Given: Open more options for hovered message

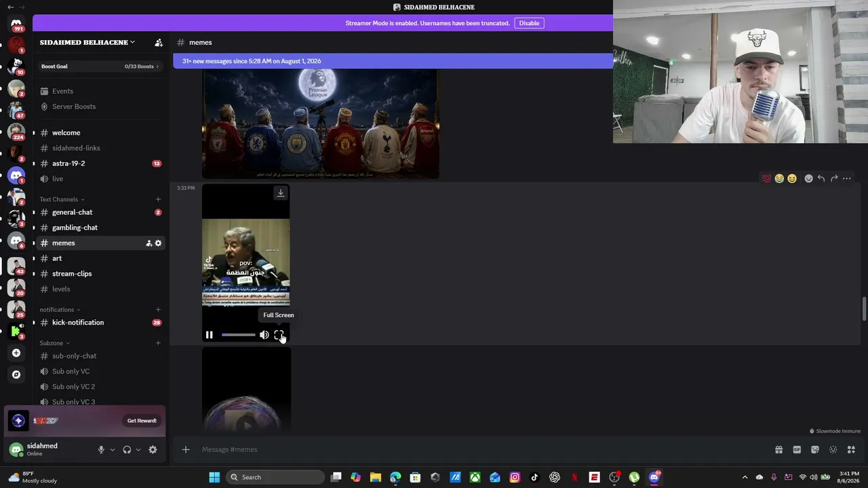Looking at the screenshot, I should coord(847,178).
